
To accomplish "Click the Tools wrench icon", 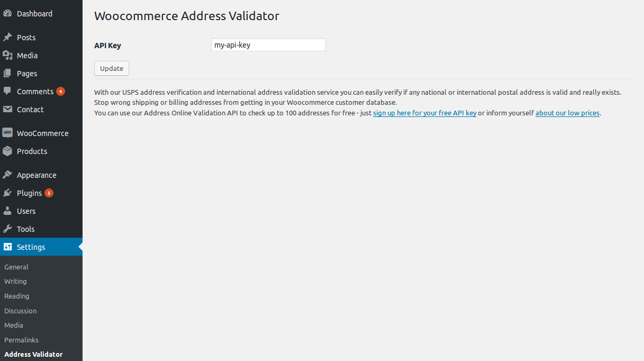I will point(7,229).
